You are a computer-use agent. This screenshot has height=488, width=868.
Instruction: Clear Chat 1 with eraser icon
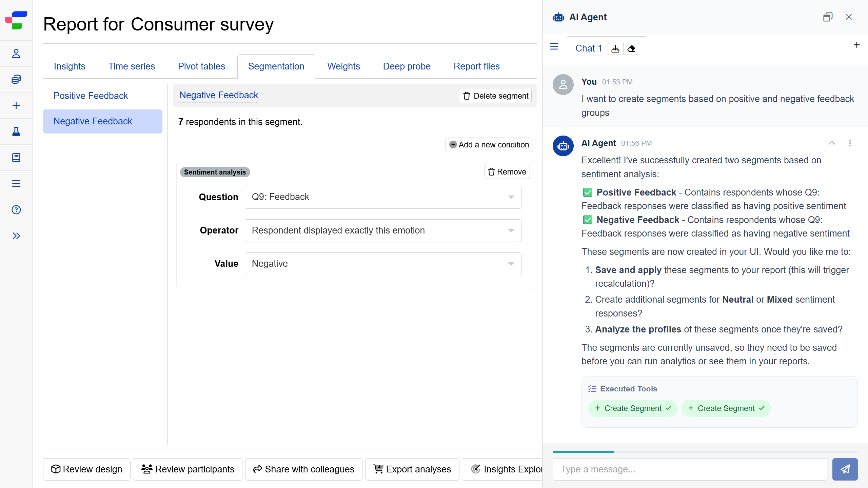(x=631, y=49)
